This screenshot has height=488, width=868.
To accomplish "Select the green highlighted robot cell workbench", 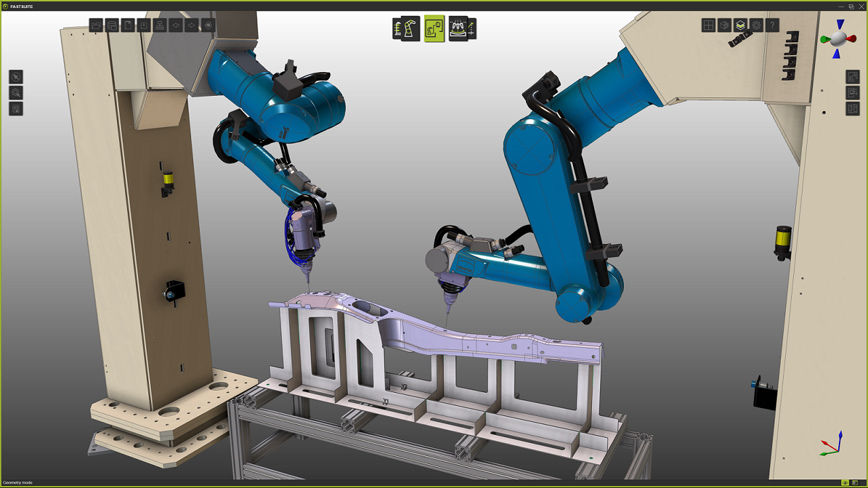I will pyautogui.click(x=435, y=29).
